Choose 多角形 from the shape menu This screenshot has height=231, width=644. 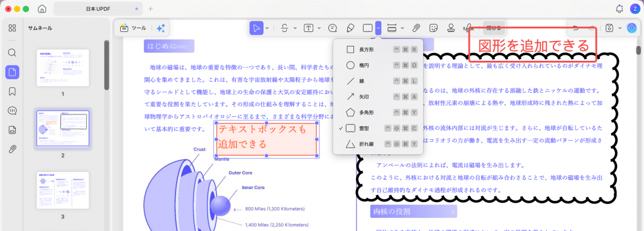click(x=378, y=112)
